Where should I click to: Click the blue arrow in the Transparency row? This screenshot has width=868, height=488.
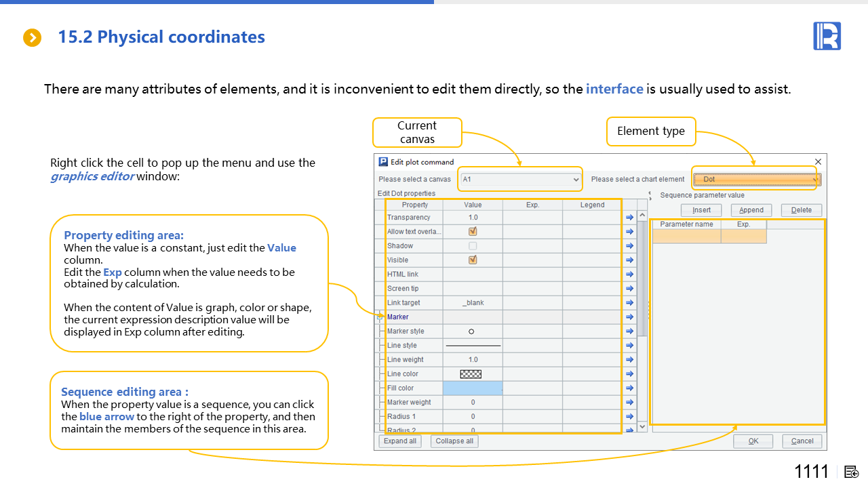(629, 218)
